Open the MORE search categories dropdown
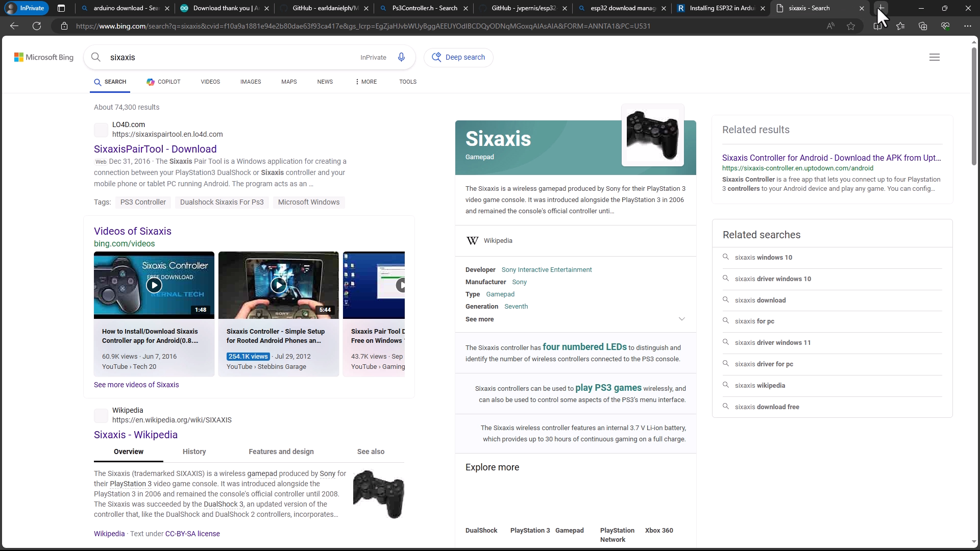Viewport: 980px width, 551px height. coord(366,82)
